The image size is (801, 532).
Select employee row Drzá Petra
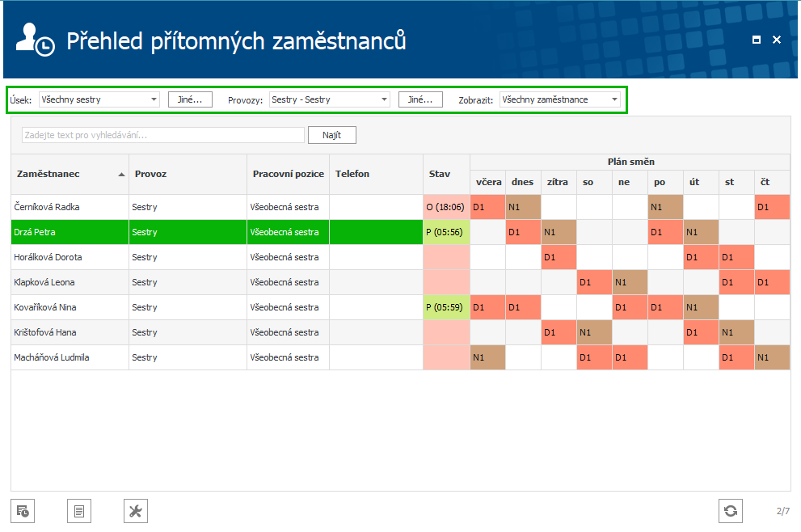click(401, 232)
